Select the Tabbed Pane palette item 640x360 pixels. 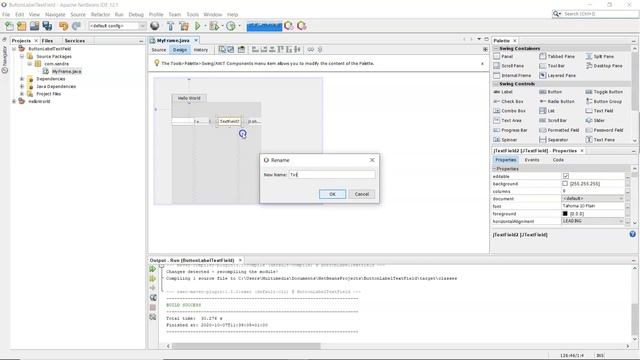(x=557, y=56)
